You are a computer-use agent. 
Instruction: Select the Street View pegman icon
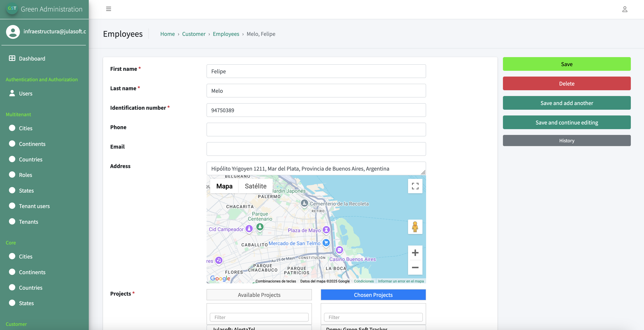[415, 227]
